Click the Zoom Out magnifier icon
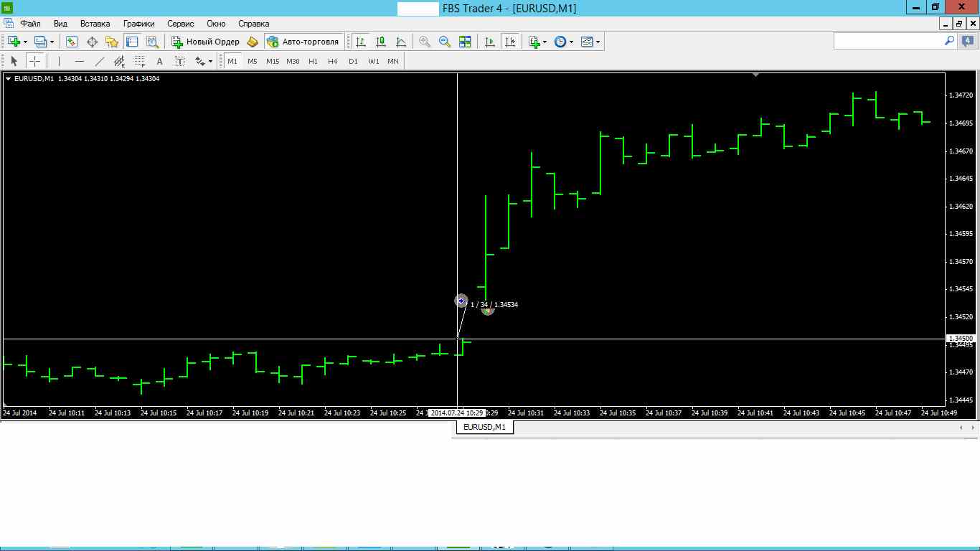The height and width of the screenshot is (551, 980). [445, 42]
